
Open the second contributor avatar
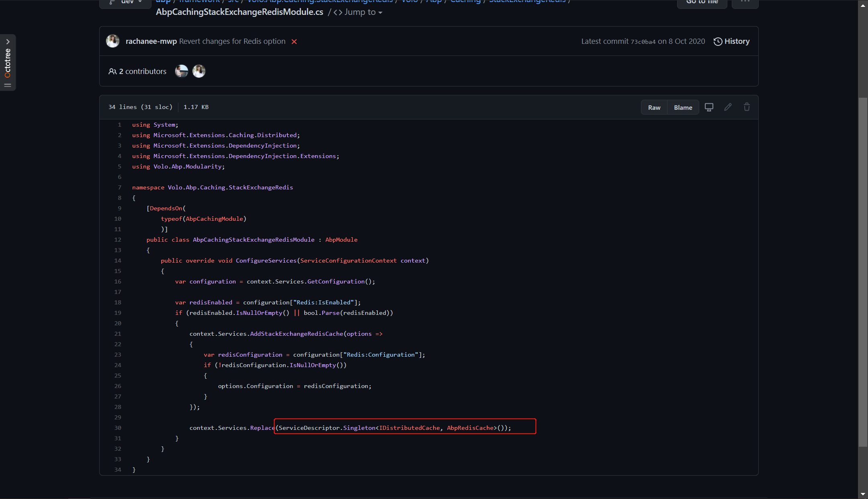click(x=199, y=71)
